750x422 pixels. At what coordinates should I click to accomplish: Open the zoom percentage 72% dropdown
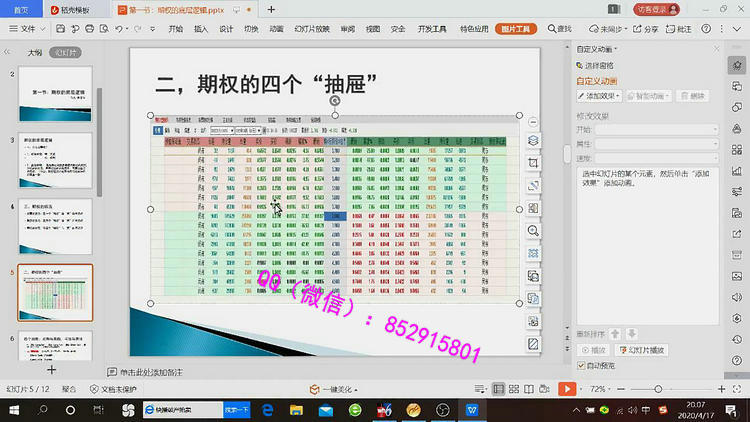(602, 388)
